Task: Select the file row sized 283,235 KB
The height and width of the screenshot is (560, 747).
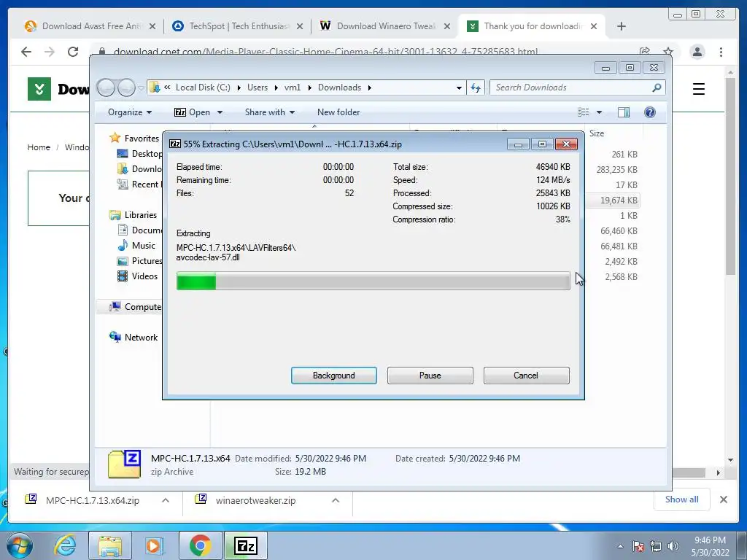Action: [616, 169]
